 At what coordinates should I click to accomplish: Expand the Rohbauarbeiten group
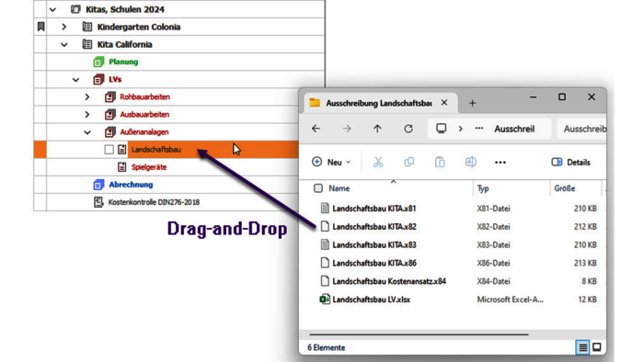click(x=87, y=97)
